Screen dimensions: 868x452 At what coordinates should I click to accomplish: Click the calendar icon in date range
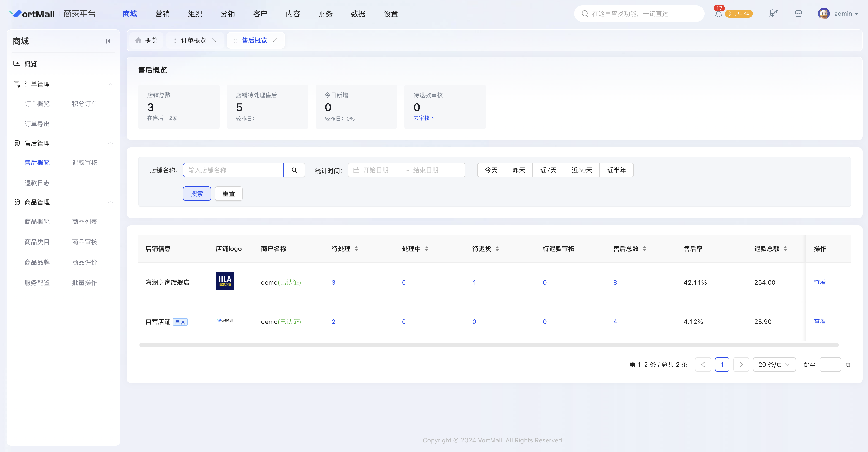(356, 170)
